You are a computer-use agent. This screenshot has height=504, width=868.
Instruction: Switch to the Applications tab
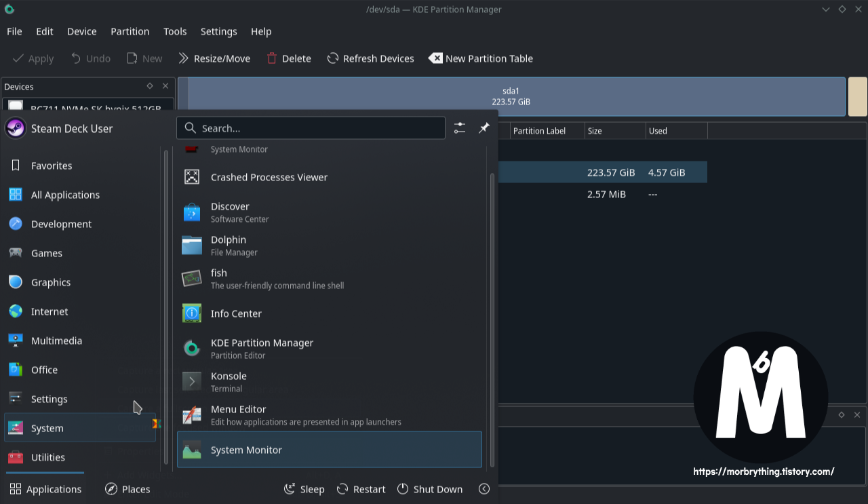(x=45, y=489)
